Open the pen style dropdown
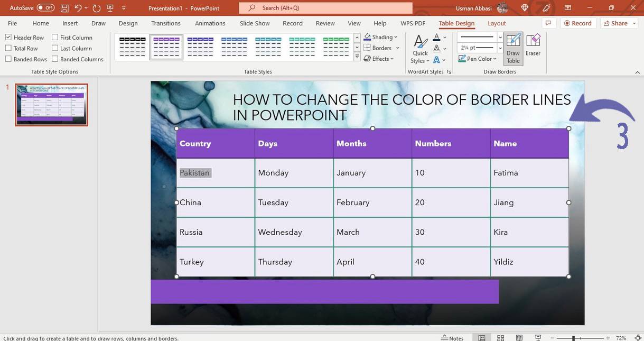This screenshot has height=341, width=644. click(x=500, y=36)
